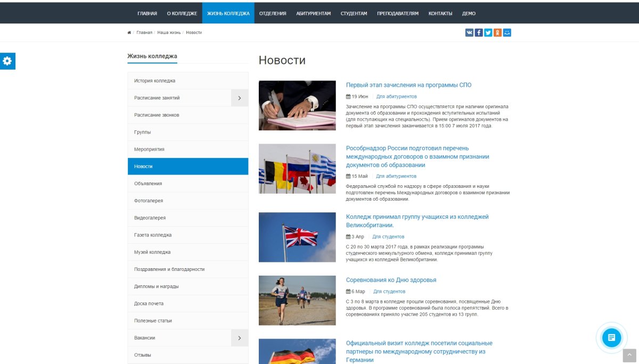Open the ОТДЕЛЕНИЯ menu item

pos(273,13)
